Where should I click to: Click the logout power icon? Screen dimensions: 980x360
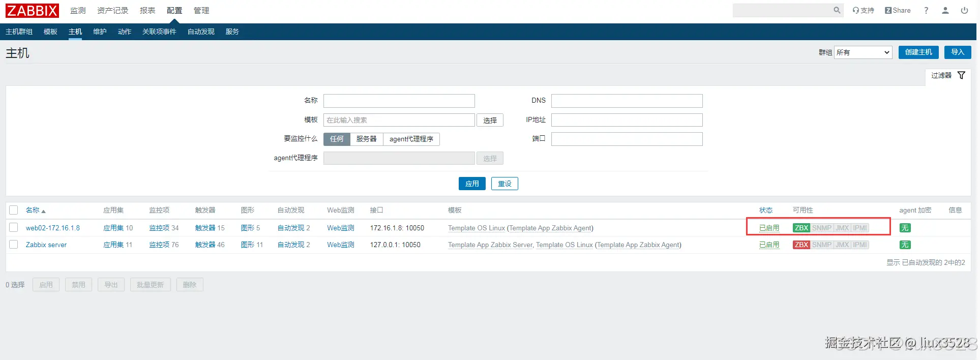[x=964, y=10]
